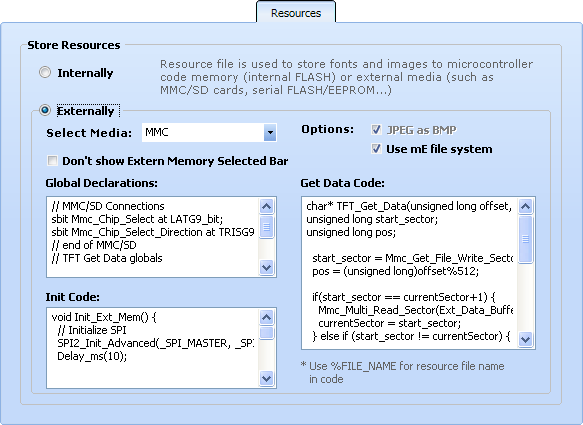583x425 pixels.
Task: Click the 'Don't show Extern Memory Selected Bar' label
Action: coord(175,161)
